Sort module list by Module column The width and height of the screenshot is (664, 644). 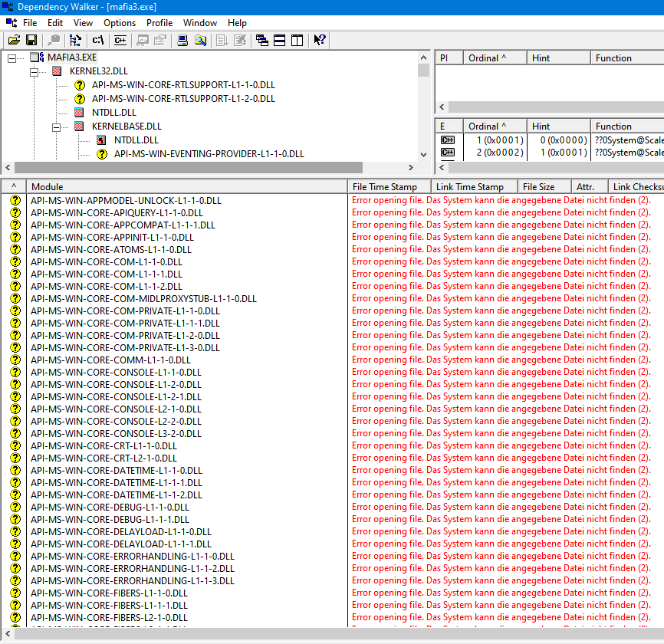[x=187, y=187]
